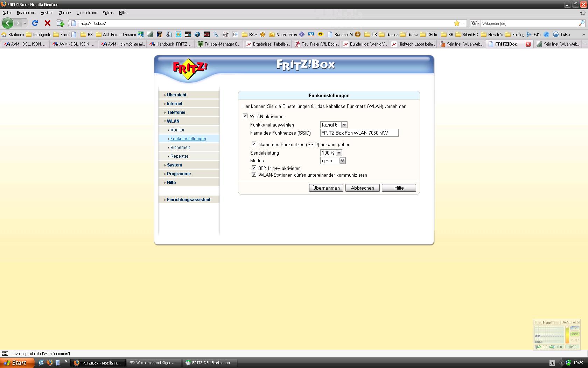Open the Startseite home bookmark
588x368 pixels.
[x=13, y=34]
